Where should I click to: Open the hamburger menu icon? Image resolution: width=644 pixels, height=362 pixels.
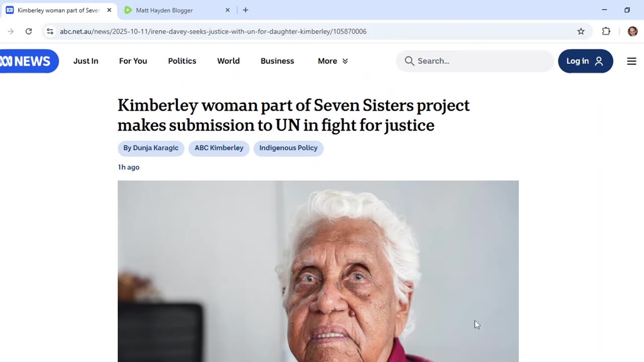pos(631,61)
